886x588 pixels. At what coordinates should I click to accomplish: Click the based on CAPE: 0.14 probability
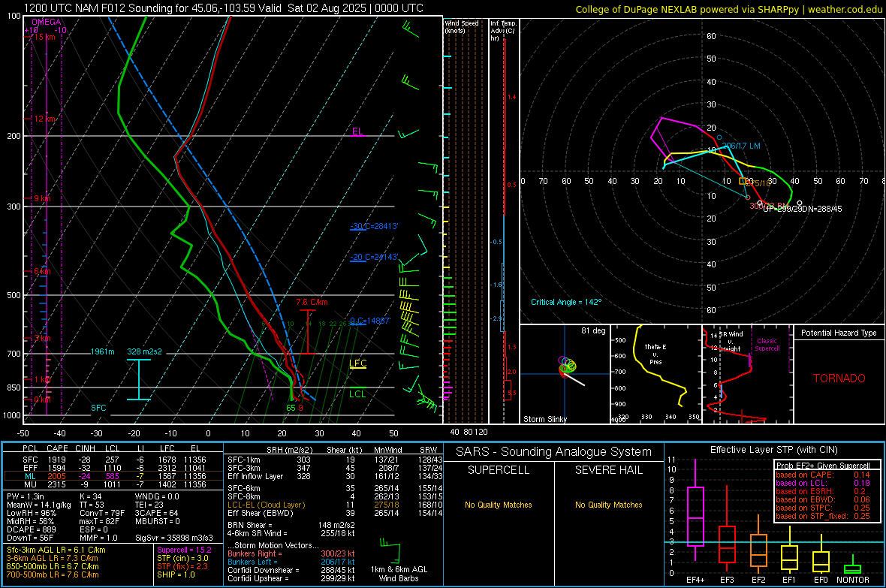pos(823,475)
